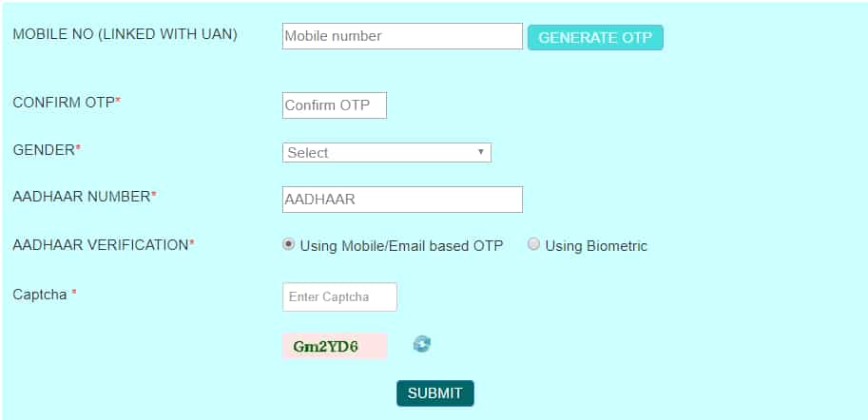
Task: Open the Gender Select dropdown
Action: [x=386, y=153]
